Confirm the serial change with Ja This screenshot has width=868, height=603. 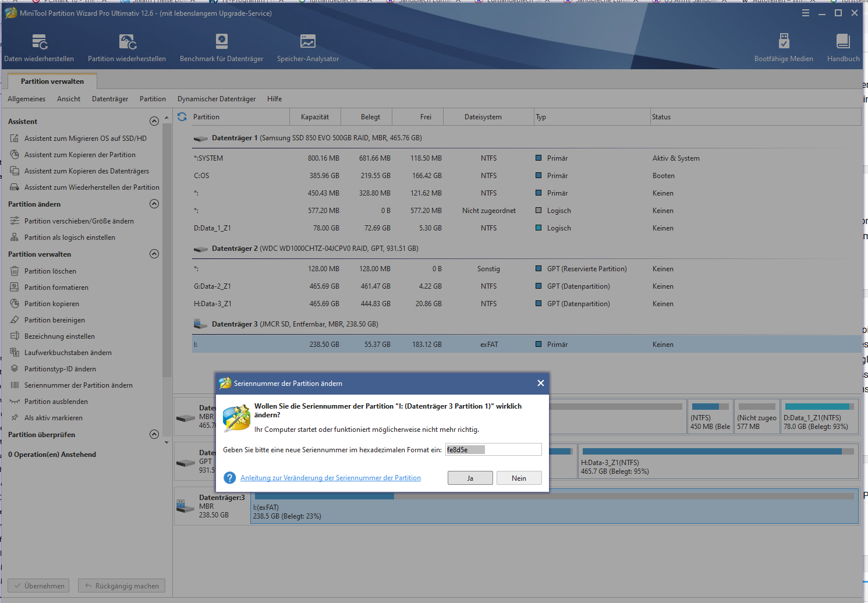(470, 478)
